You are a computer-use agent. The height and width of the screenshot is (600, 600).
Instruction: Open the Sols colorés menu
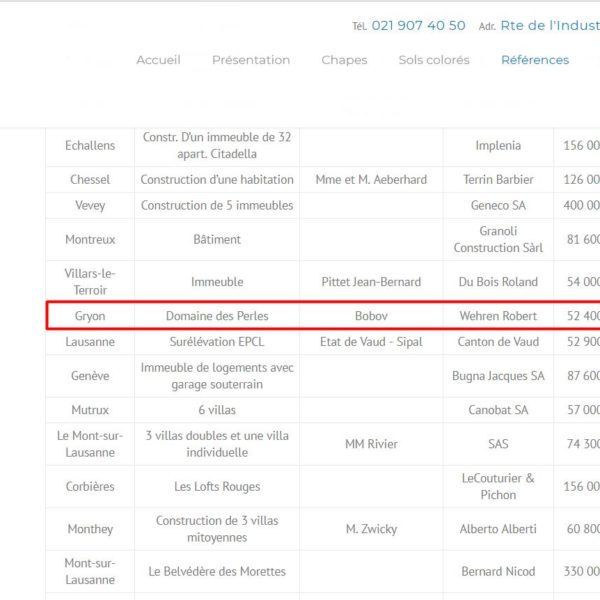pyautogui.click(x=433, y=60)
